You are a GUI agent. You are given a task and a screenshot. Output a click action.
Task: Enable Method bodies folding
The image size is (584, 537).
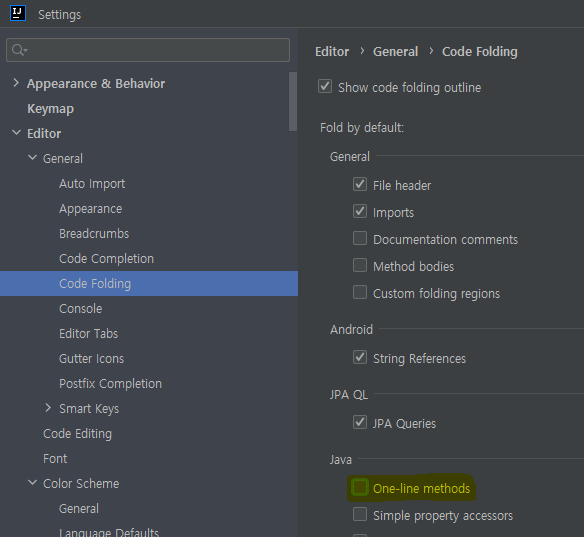[360, 265]
